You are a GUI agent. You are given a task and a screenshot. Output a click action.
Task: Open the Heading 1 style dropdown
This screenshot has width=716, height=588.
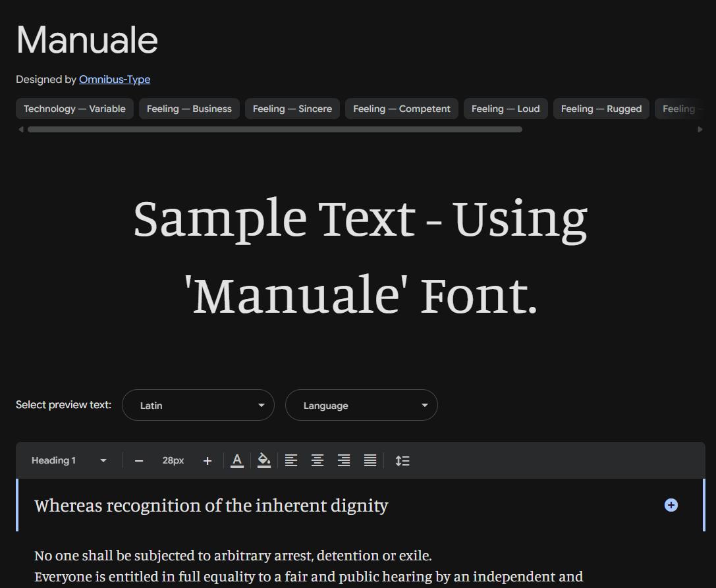69,460
